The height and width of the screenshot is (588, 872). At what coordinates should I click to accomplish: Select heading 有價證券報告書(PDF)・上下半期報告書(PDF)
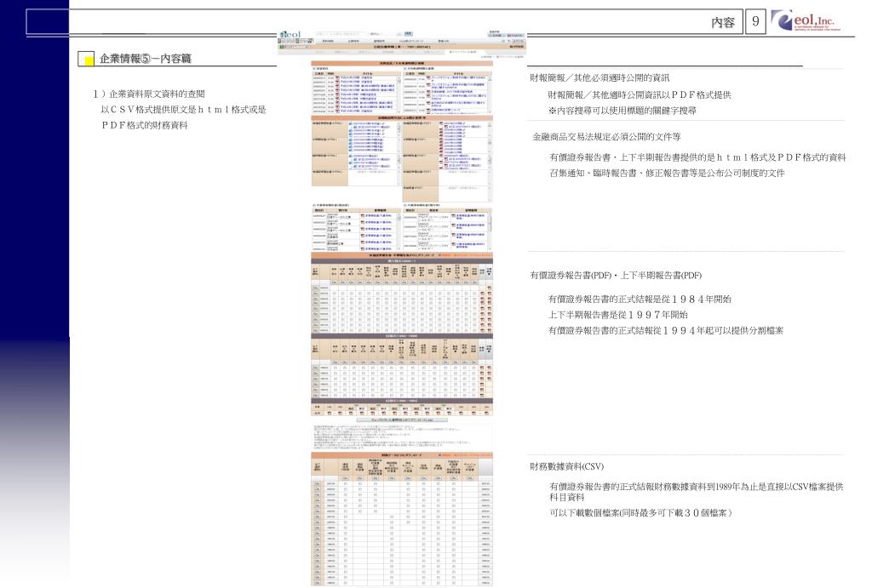616,275
